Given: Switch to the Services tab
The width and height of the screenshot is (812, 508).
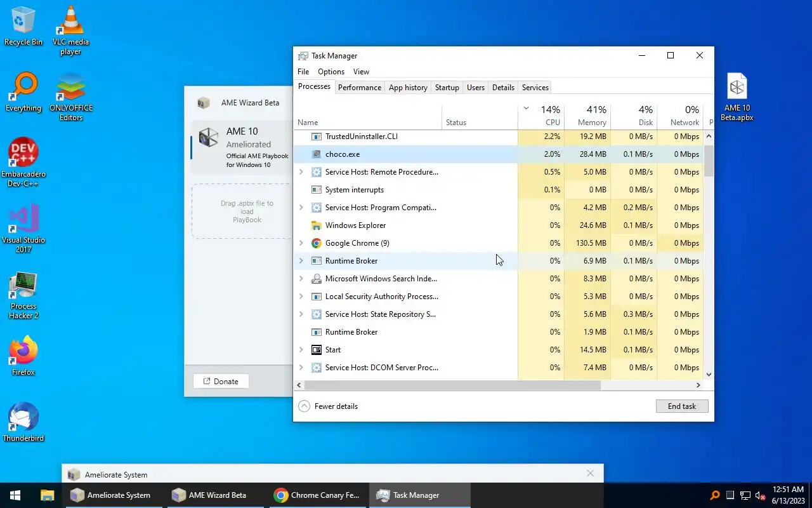Looking at the screenshot, I should tap(535, 88).
